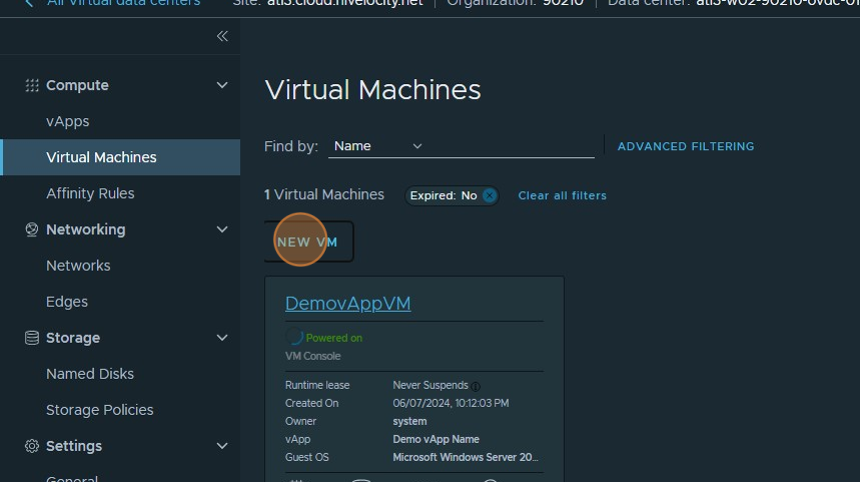Open Networks in the sidebar

pos(78,266)
